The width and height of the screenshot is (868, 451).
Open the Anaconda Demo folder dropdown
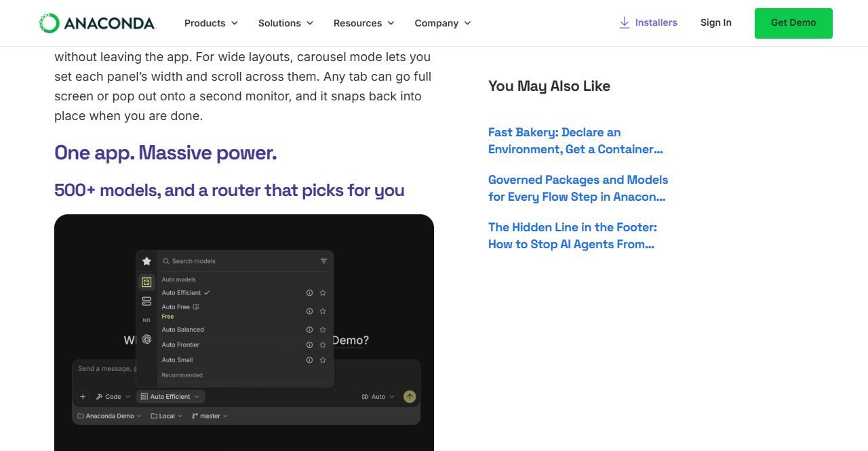[x=109, y=416]
